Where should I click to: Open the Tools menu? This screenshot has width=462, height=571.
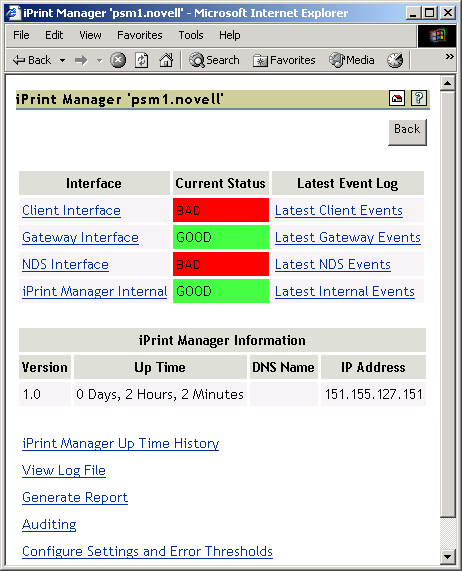(x=191, y=35)
